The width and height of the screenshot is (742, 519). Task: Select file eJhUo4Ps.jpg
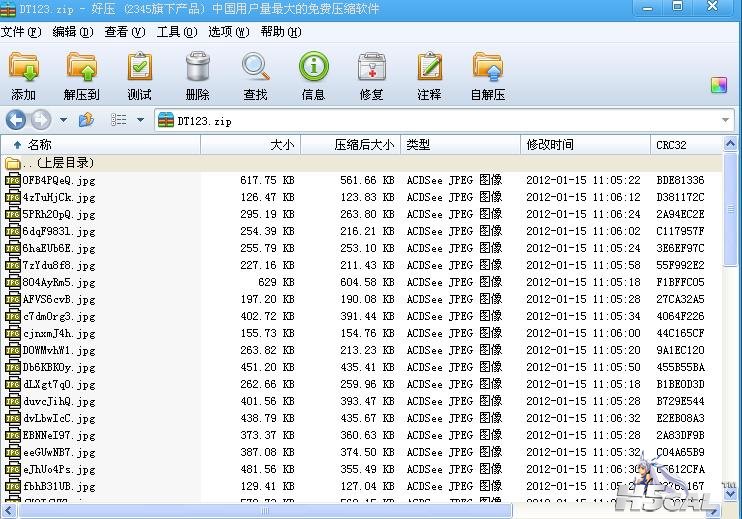pos(59,470)
